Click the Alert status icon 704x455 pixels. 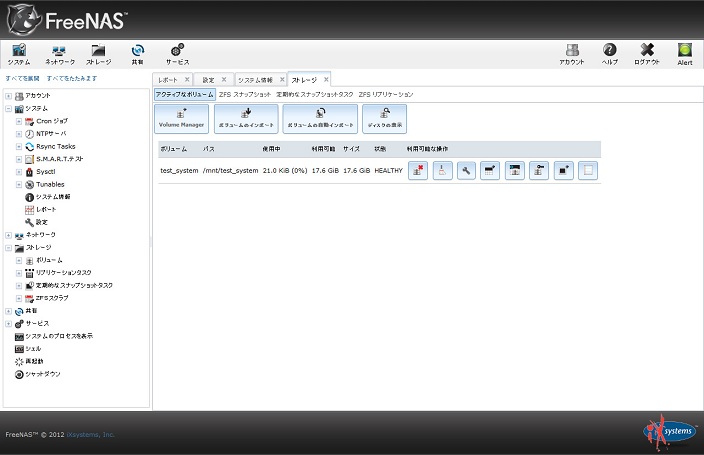684,54
